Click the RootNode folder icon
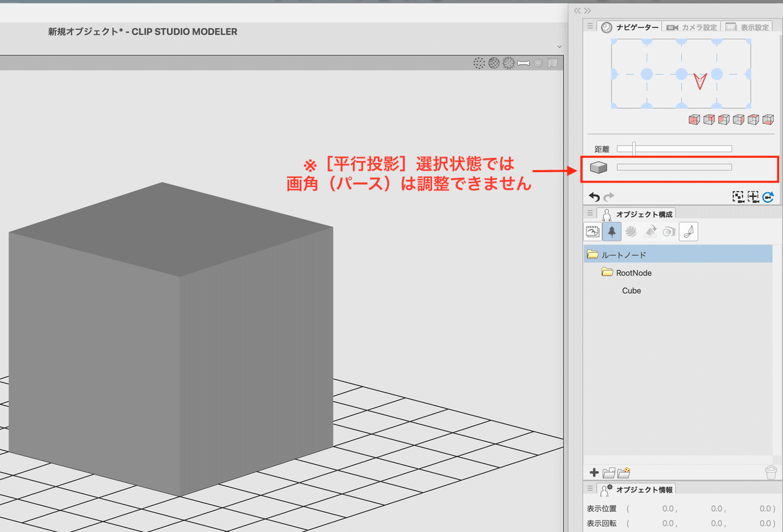783x532 pixels. [x=607, y=273]
